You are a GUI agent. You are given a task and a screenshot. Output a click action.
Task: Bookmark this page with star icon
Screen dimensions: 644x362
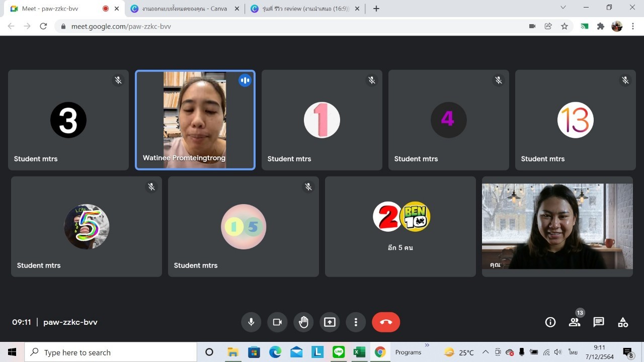point(565,26)
